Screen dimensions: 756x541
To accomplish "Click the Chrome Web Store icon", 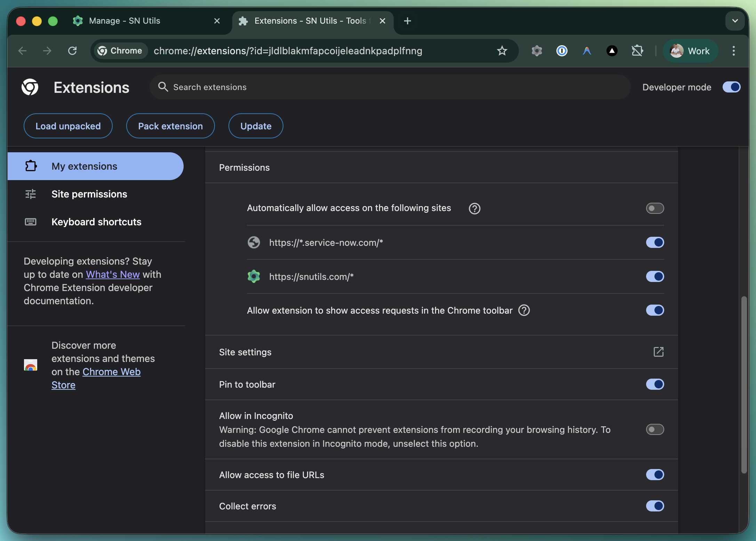I will [30, 365].
